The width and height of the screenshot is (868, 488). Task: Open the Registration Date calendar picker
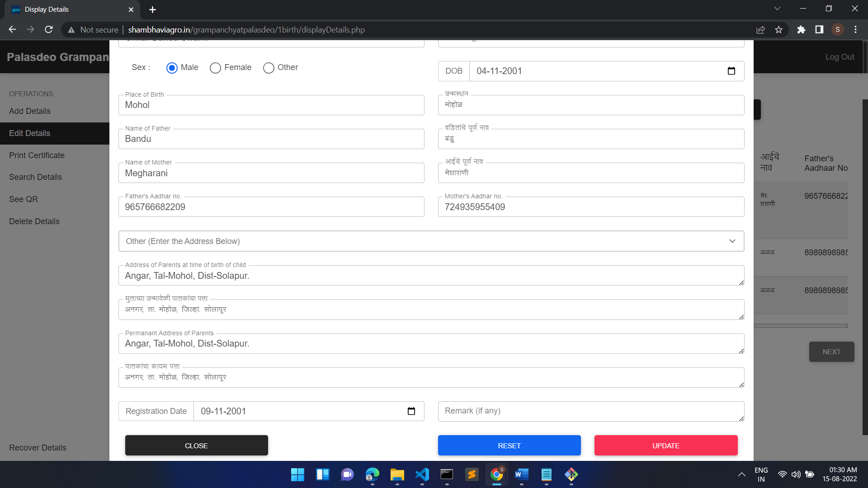coord(411,411)
